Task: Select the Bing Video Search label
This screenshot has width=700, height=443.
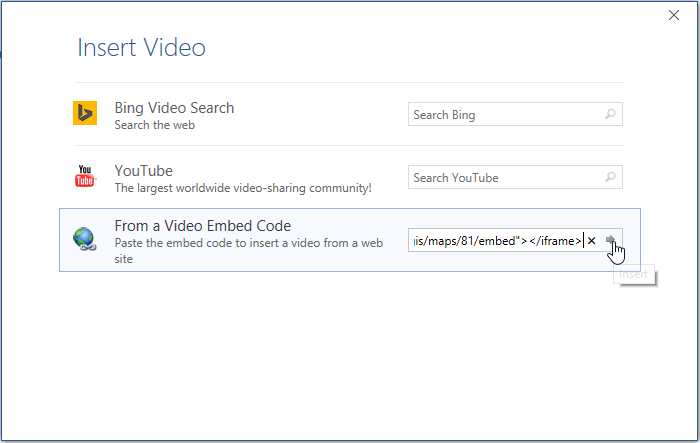Action: click(x=174, y=108)
